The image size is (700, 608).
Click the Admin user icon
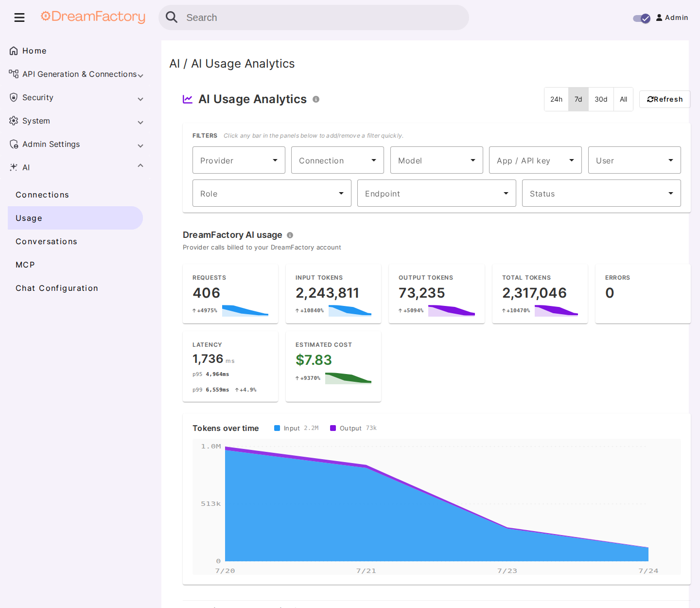pyautogui.click(x=659, y=18)
